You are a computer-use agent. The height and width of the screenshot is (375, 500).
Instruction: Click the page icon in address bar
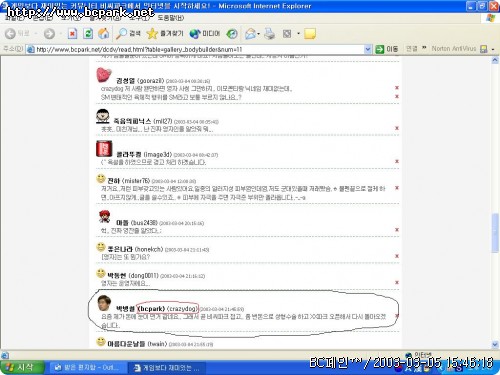tap(31, 49)
